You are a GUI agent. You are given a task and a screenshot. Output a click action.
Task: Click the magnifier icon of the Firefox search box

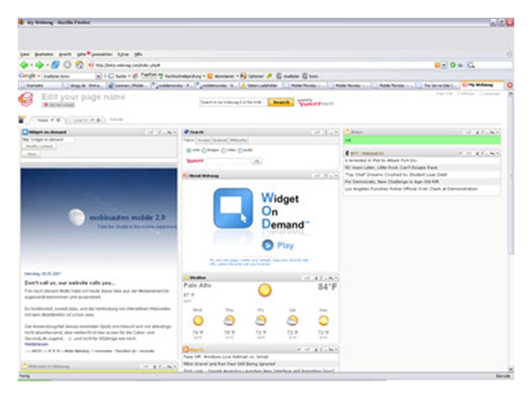[x=470, y=65]
